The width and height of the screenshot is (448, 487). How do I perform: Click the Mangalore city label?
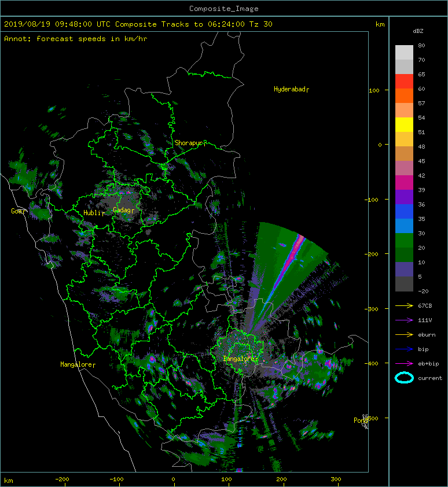click(x=76, y=364)
